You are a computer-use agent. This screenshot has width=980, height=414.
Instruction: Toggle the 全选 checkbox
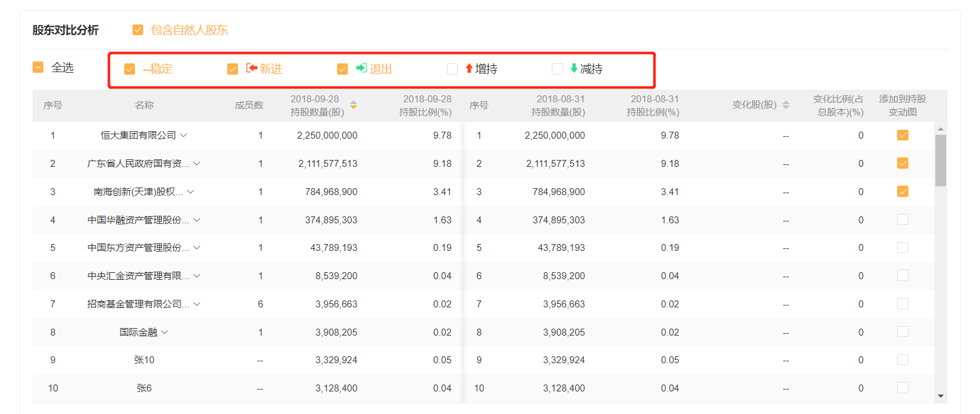pos(38,67)
